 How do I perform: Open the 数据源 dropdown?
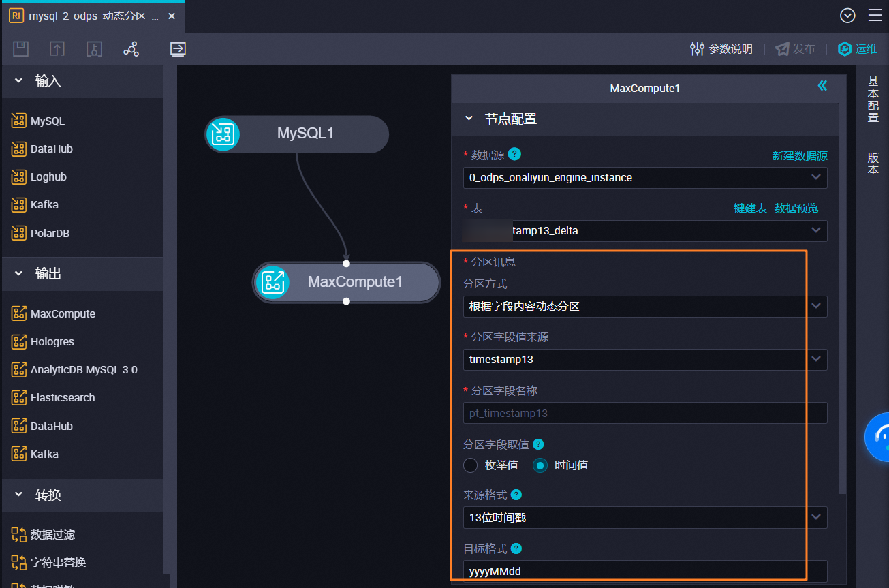click(x=645, y=178)
